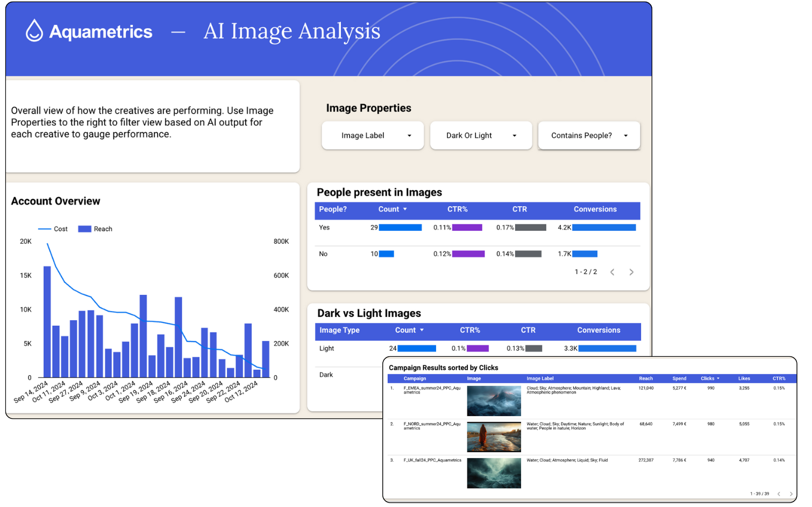Screen dimensions: 812x507
Task: Click next page arrow in Campaign Results
Action: coord(791,494)
